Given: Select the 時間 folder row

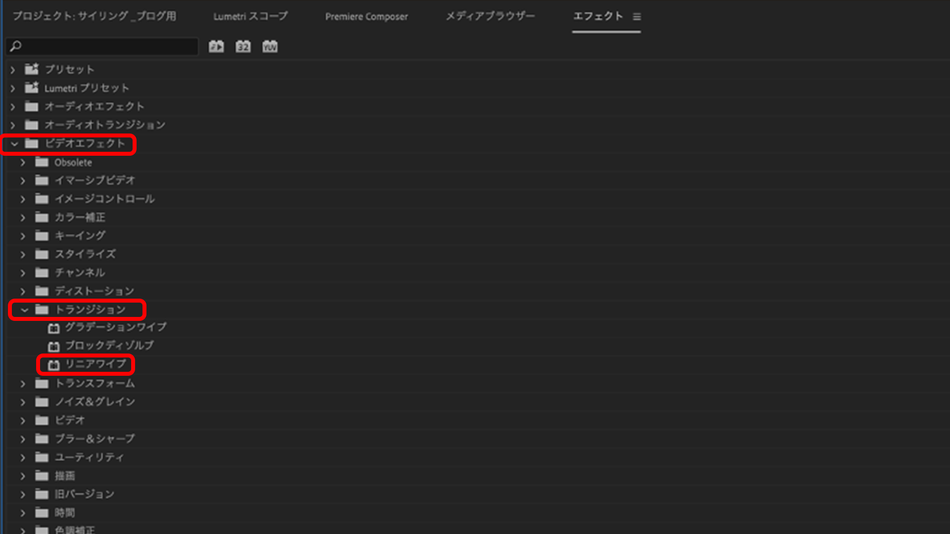Looking at the screenshot, I should (x=475, y=513).
